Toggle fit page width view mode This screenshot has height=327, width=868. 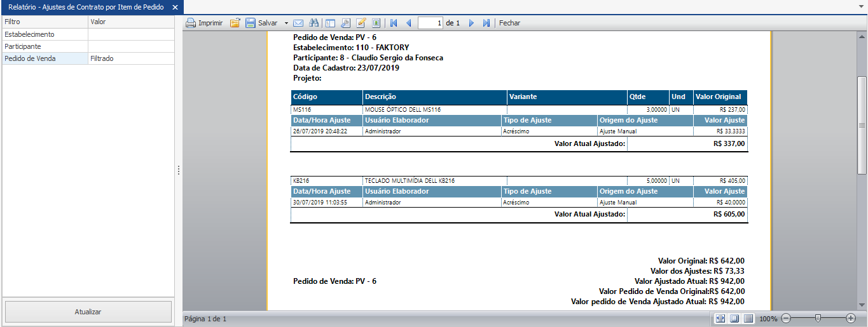click(720, 318)
